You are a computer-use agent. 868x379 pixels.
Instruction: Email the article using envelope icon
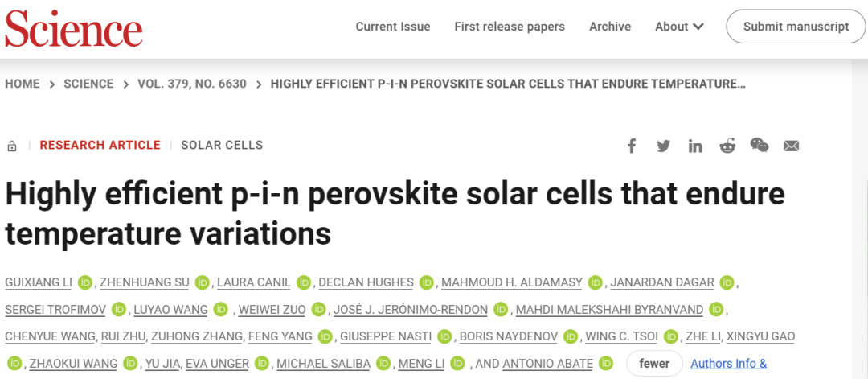click(792, 146)
